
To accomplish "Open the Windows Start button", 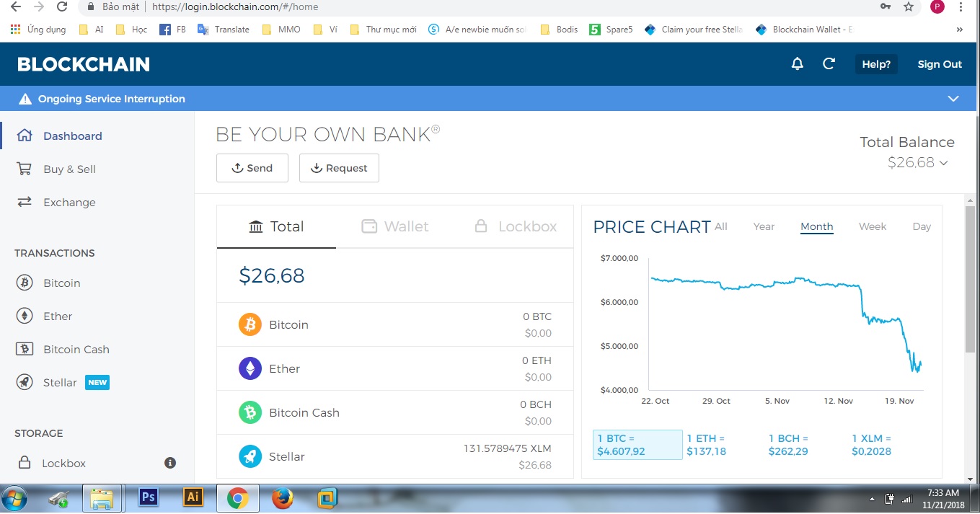I will point(14,498).
